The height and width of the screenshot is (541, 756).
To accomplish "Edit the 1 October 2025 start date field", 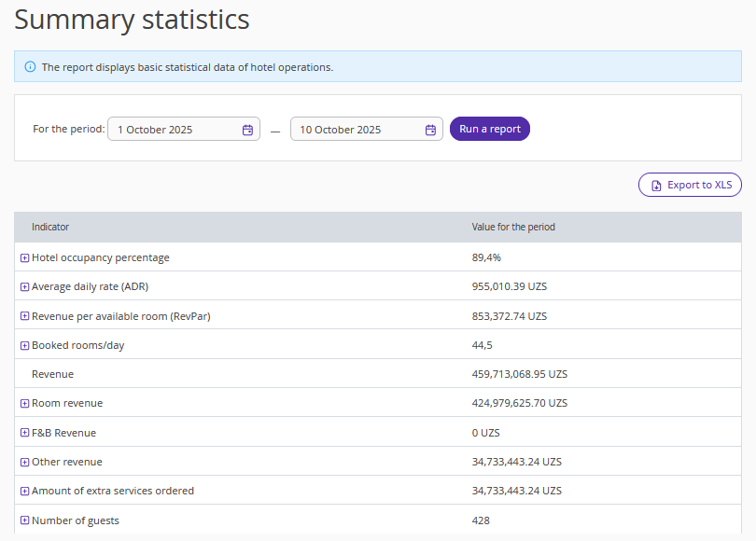I will 173,130.
